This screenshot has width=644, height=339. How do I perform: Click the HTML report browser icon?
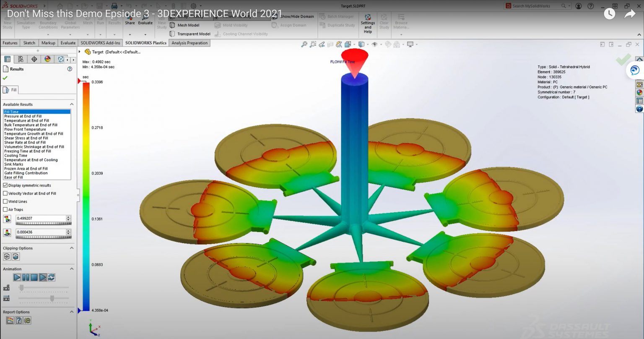point(27,321)
